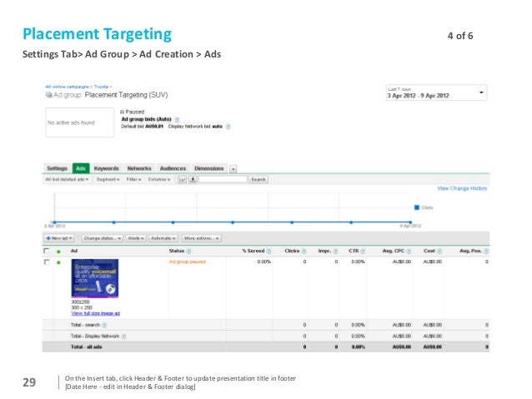
Task: Click help icon next to Ad group bids
Action: click(176, 119)
